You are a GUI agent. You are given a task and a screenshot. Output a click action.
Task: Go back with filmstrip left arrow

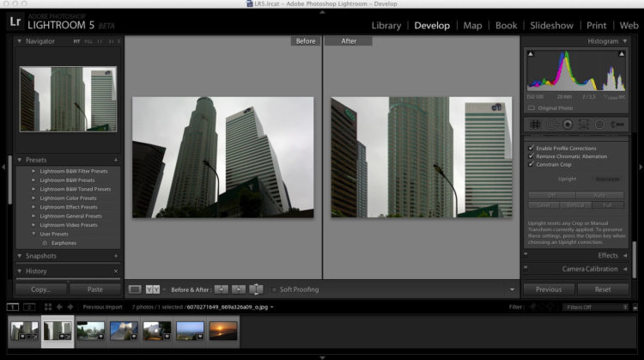tap(59, 307)
